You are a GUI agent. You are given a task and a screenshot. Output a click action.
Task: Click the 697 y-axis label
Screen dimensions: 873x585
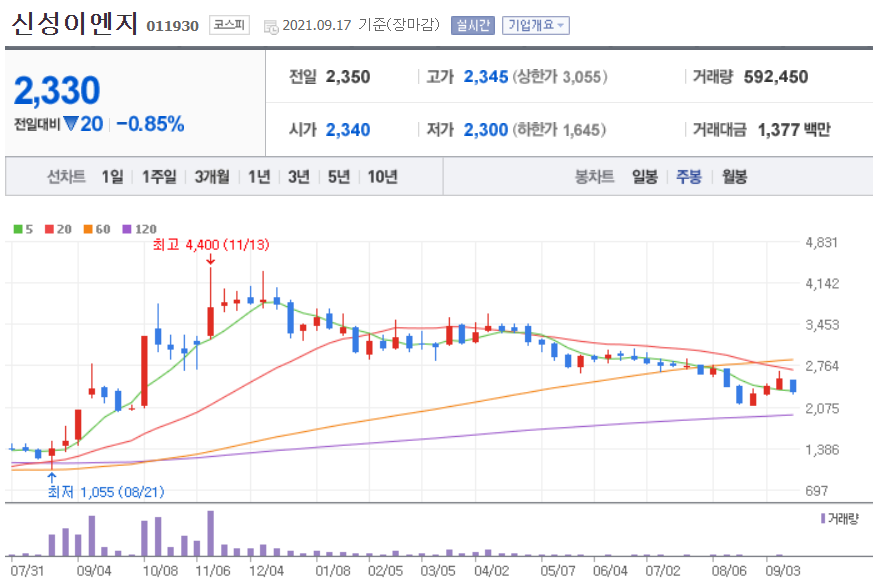(817, 490)
